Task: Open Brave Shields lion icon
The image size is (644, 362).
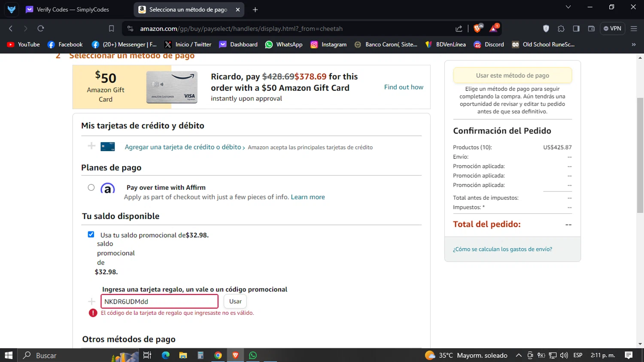Action: 477,28
